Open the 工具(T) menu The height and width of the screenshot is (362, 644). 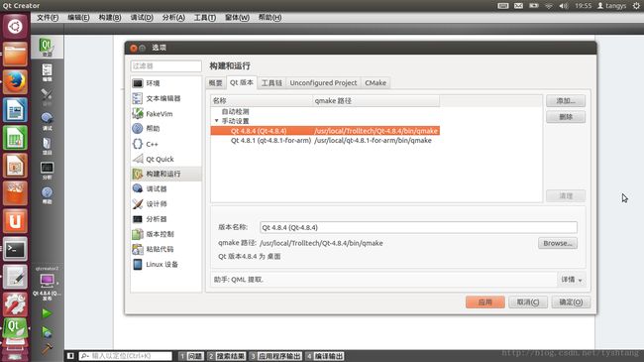coord(204,18)
